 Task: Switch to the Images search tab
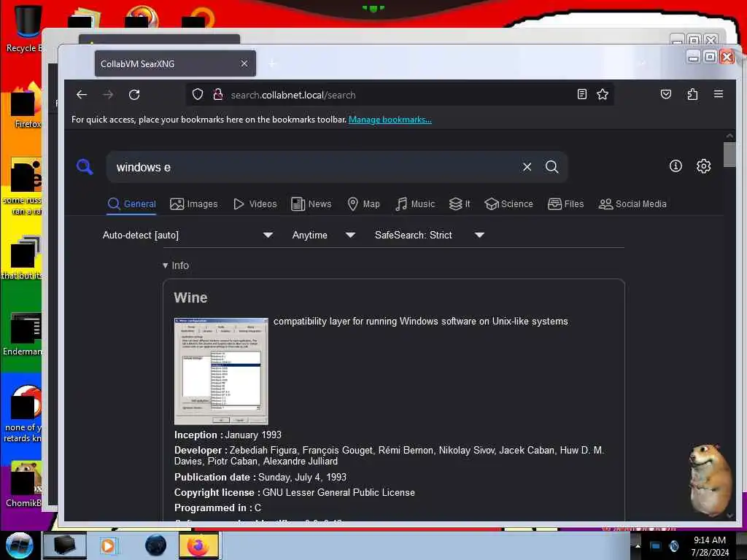tap(194, 204)
